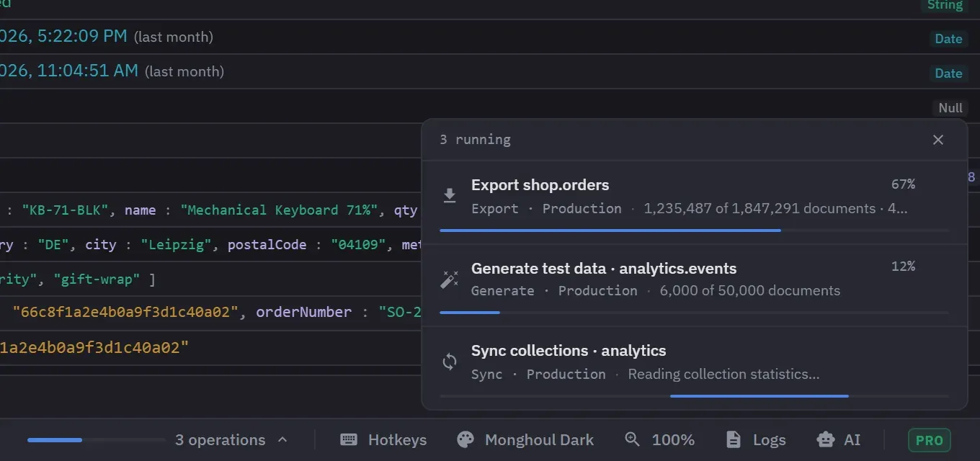The width and height of the screenshot is (980, 461).
Task: Click the status bar operations progress bar
Action: [x=97, y=439]
